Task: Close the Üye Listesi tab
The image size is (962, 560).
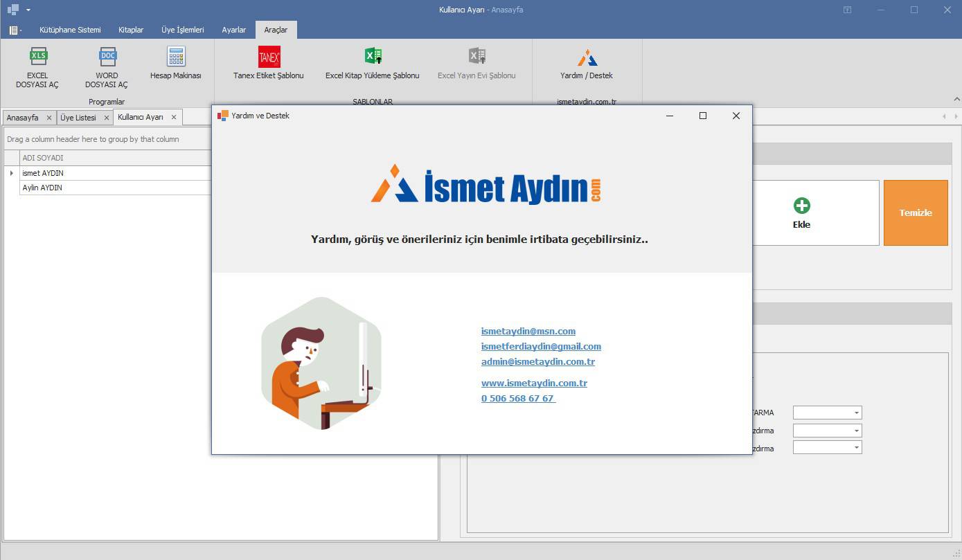Action: coord(107,118)
